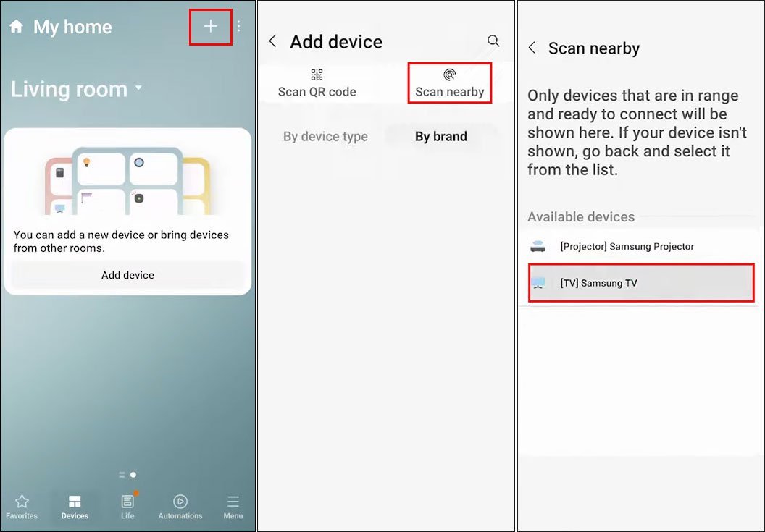Tap the page indicator dots
This screenshot has width=765, height=532.
[128, 475]
